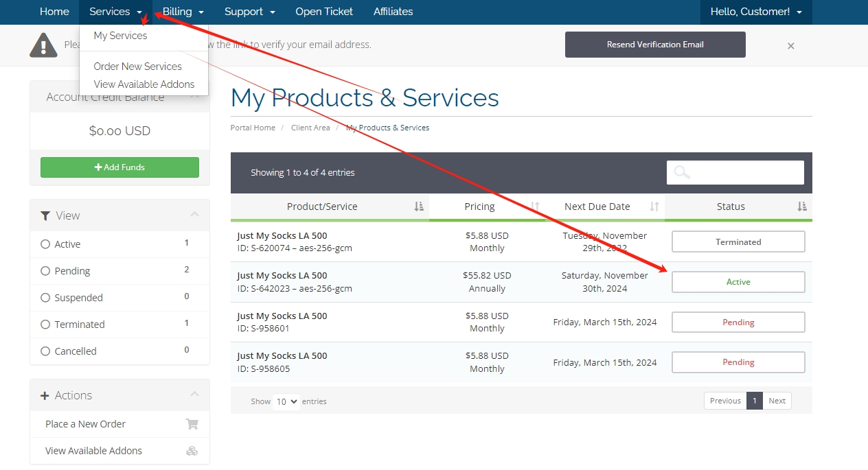This screenshot has height=470, width=868.
Task: Select the Terminated filter radio button
Action: tap(46, 325)
